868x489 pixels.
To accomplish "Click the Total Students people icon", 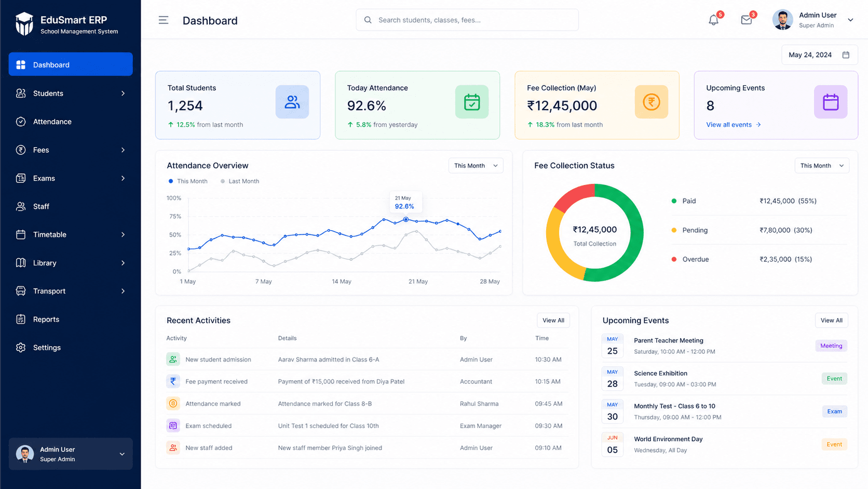I will (292, 102).
